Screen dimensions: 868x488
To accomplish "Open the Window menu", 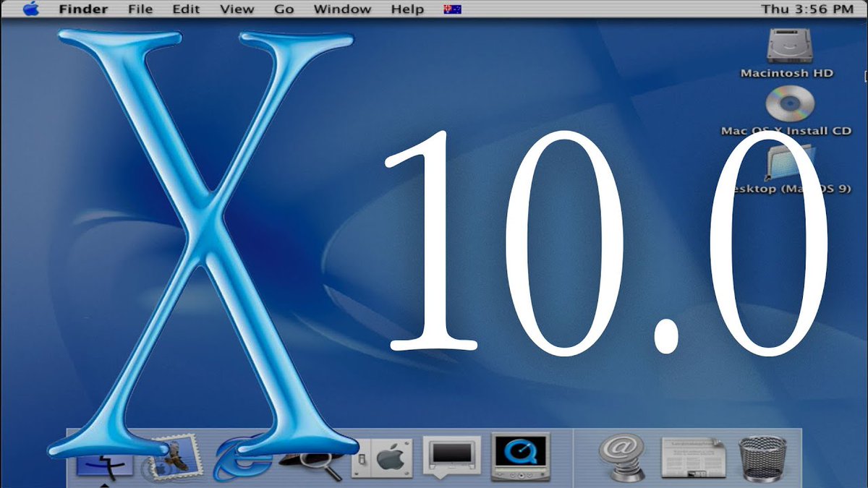I will point(342,9).
